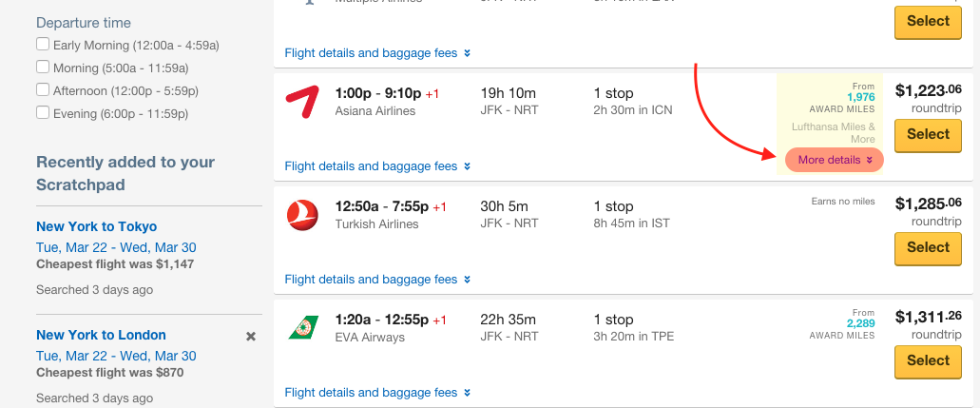This screenshot has height=408, width=980.
Task: Expand More details for Asiana award miles
Action: tap(835, 160)
